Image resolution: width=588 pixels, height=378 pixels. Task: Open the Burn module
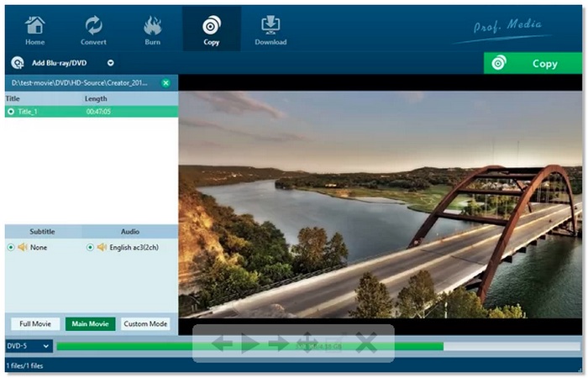click(x=153, y=29)
